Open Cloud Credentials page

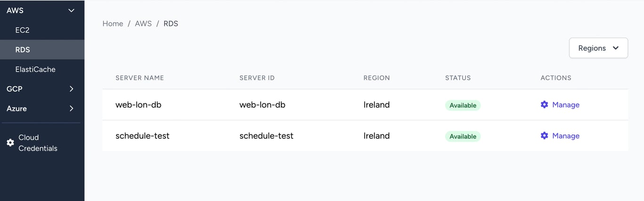(38, 142)
